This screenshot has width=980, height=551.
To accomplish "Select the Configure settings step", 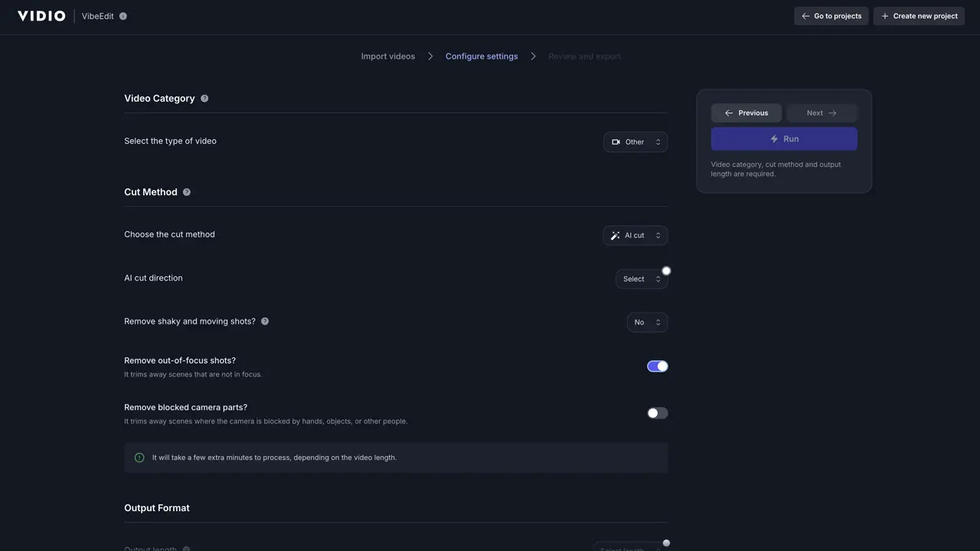I will point(482,57).
